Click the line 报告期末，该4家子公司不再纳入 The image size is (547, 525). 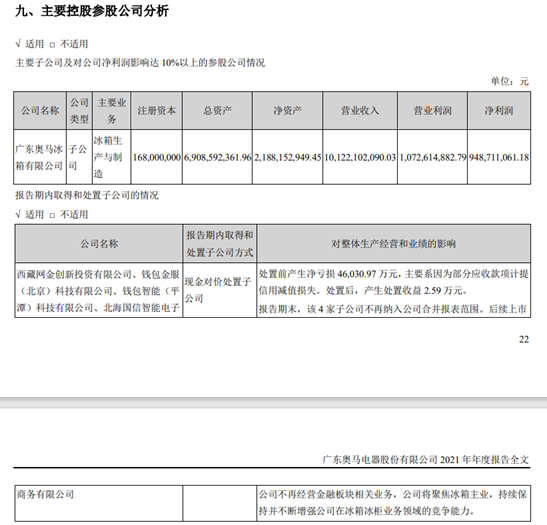point(393,309)
